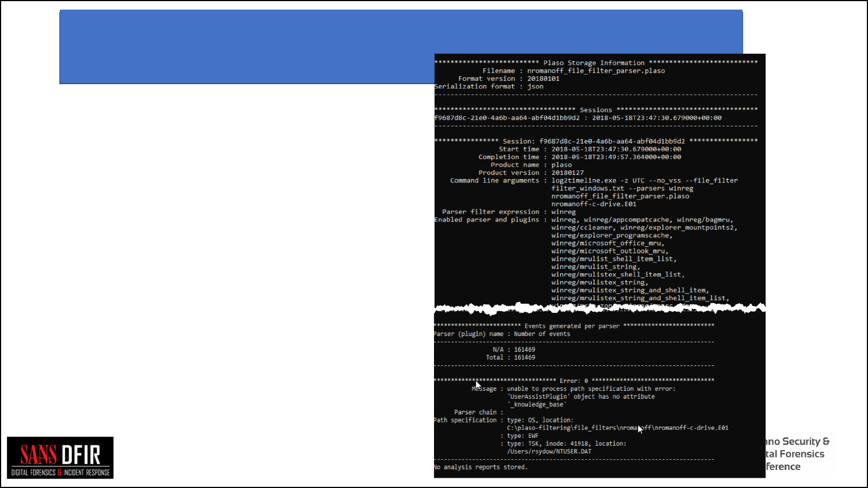This screenshot has width=868, height=488.
Task: Select the 'N/A : 161469' row
Action: tap(514, 350)
